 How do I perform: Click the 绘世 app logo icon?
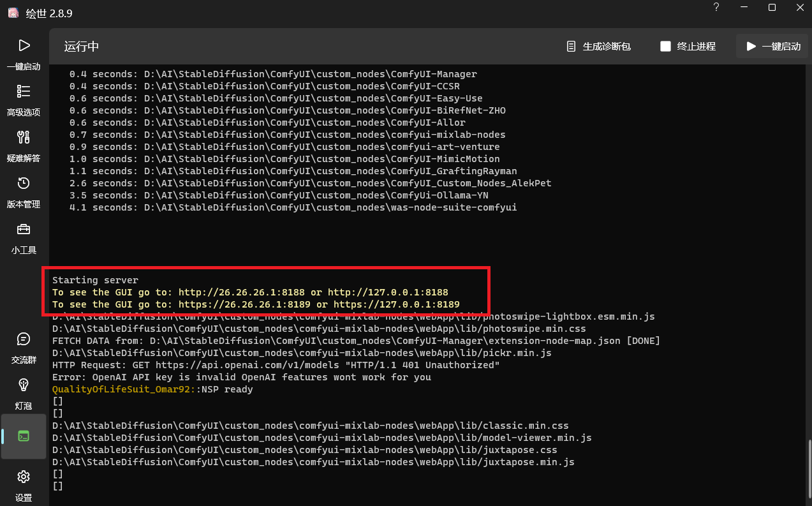coord(13,13)
